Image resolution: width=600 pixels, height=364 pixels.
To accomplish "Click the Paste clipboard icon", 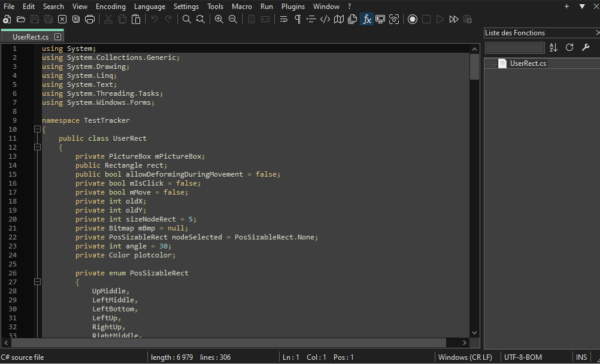I will tap(136, 19).
